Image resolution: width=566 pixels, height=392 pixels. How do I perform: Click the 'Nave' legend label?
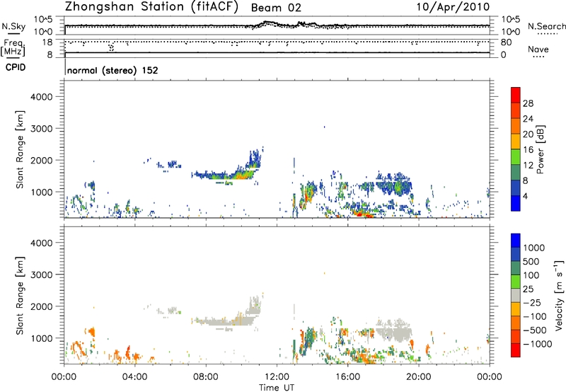pyautogui.click(x=538, y=50)
